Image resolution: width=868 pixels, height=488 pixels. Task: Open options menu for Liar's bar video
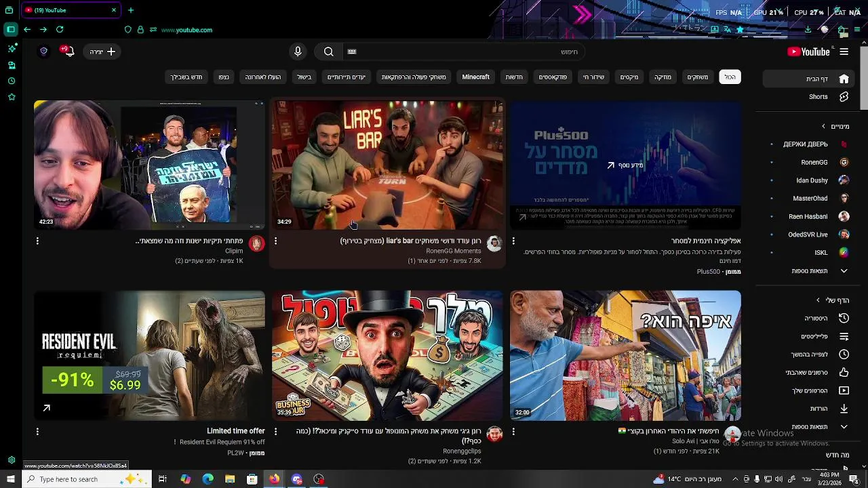pos(275,241)
